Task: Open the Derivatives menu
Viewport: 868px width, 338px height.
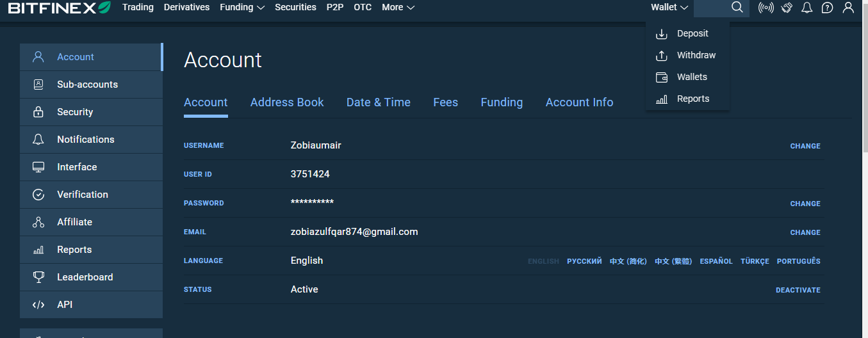Action: (186, 8)
